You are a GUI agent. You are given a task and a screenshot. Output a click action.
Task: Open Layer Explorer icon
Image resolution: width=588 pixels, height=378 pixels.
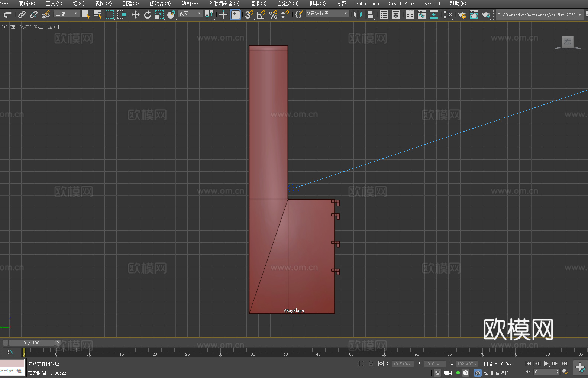(x=396, y=14)
